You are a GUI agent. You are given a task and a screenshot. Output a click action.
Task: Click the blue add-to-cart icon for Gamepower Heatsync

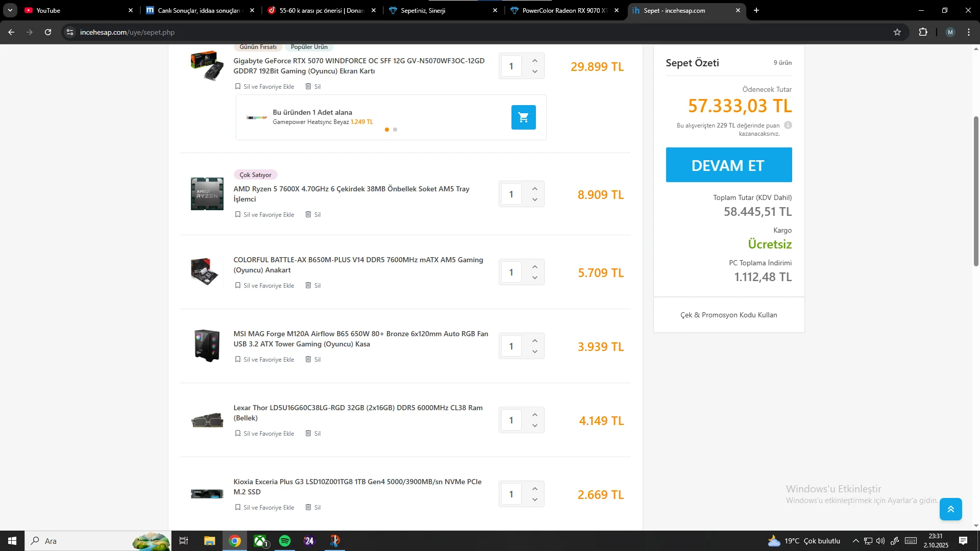point(523,117)
